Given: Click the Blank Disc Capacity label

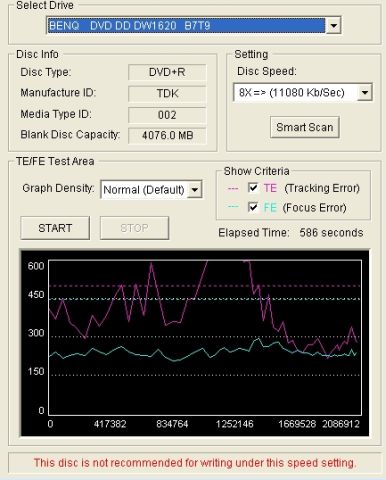Looking at the screenshot, I should coord(70,135).
